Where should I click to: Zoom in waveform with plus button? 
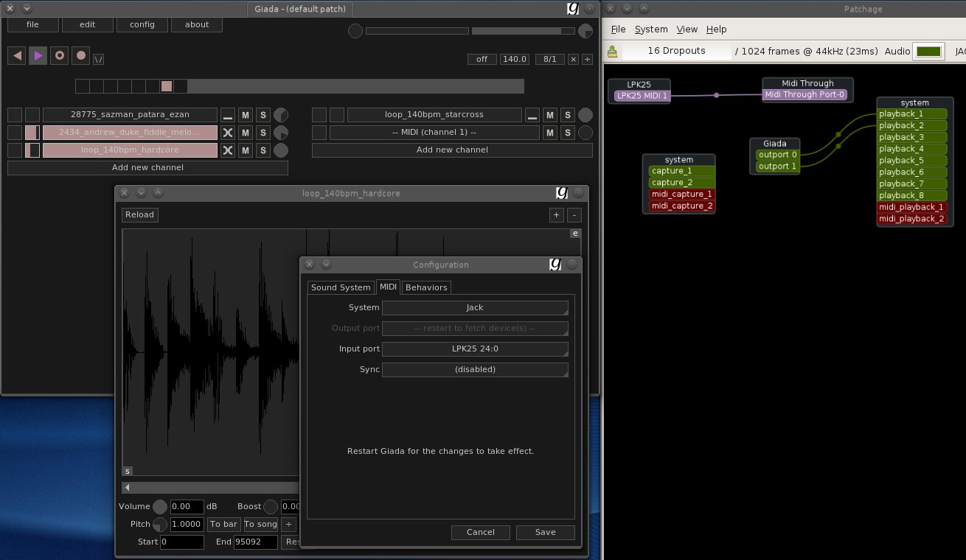[556, 215]
